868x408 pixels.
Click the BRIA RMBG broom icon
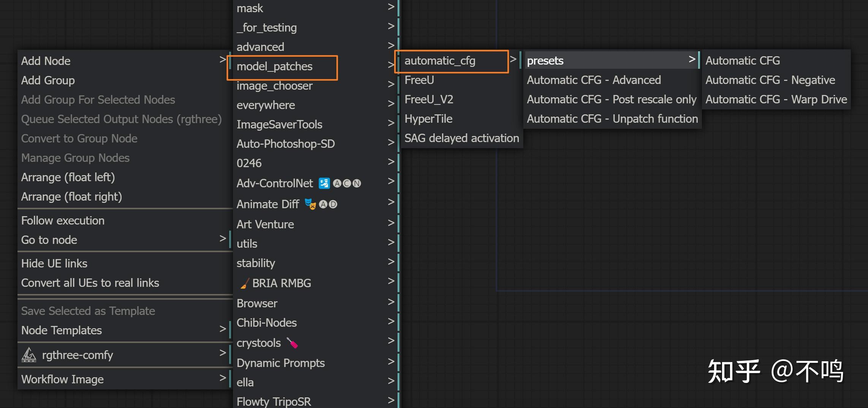click(x=244, y=283)
